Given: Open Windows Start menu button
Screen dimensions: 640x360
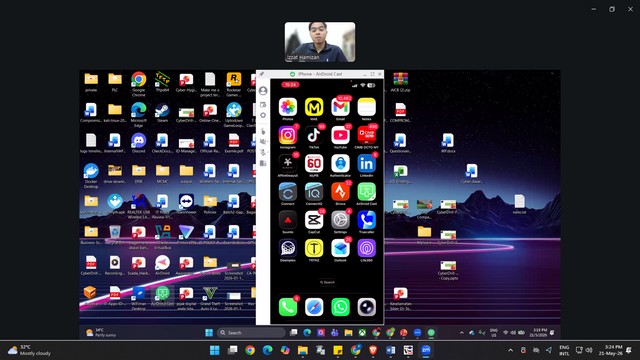Looking at the screenshot, I should click(x=215, y=350).
